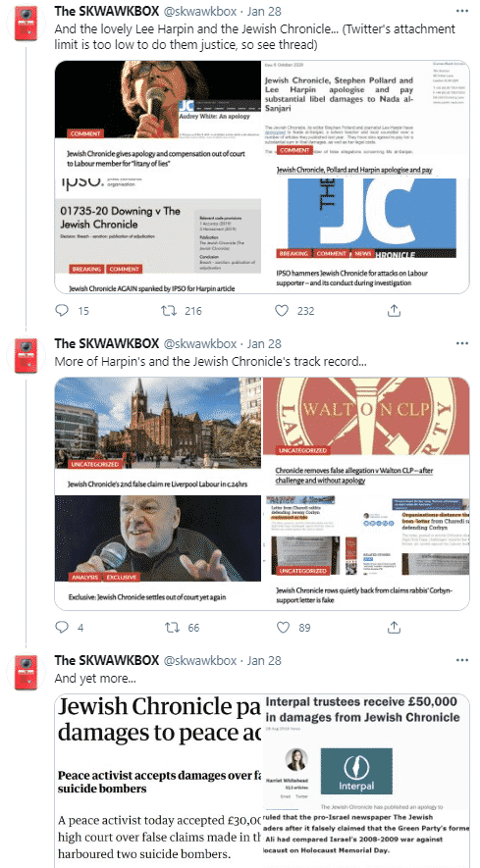The image size is (480, 868).
Task: Retweet the tweet with 66 retweets
Action: [x=172, y=627]
